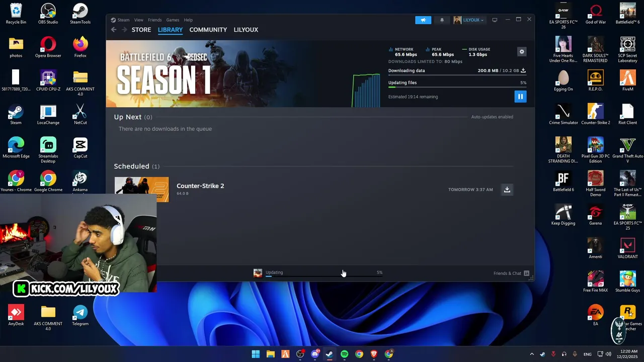Select the Recycle Bin desktop icon
This screenshot has width=644, height=362.
(16, 14)
